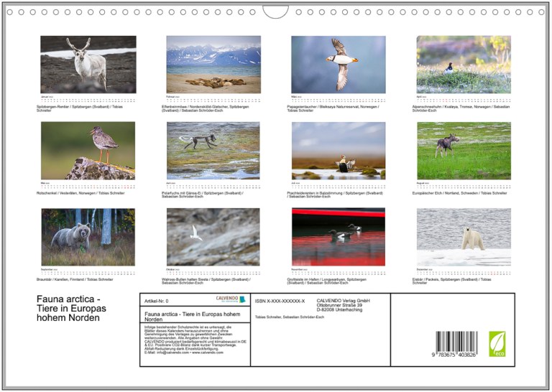Select the brown bear in forest photo
The height and width of the screenshot is (392, 552).
[88, 237]
